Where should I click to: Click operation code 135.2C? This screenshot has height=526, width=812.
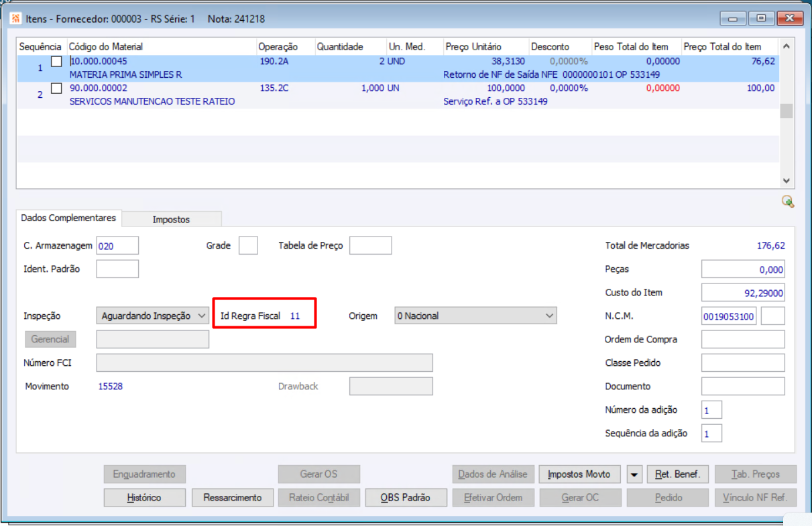point(274,88)
